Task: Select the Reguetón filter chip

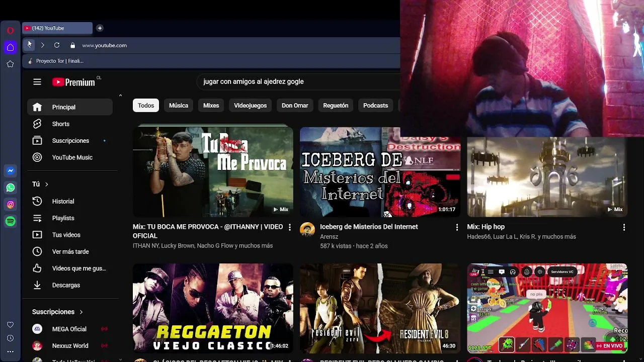Action: click(x=336, y=106)
